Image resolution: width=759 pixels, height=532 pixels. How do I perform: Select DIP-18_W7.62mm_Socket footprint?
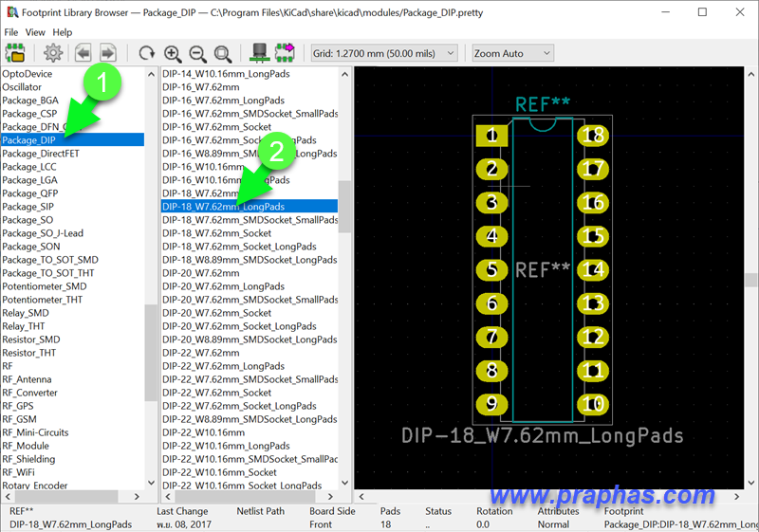[217, 233]
